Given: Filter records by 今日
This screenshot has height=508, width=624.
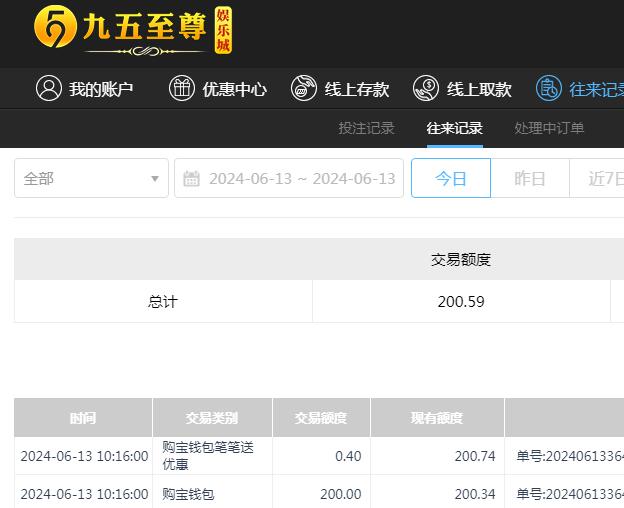Looking at the screenshot, I should (450, 178).
